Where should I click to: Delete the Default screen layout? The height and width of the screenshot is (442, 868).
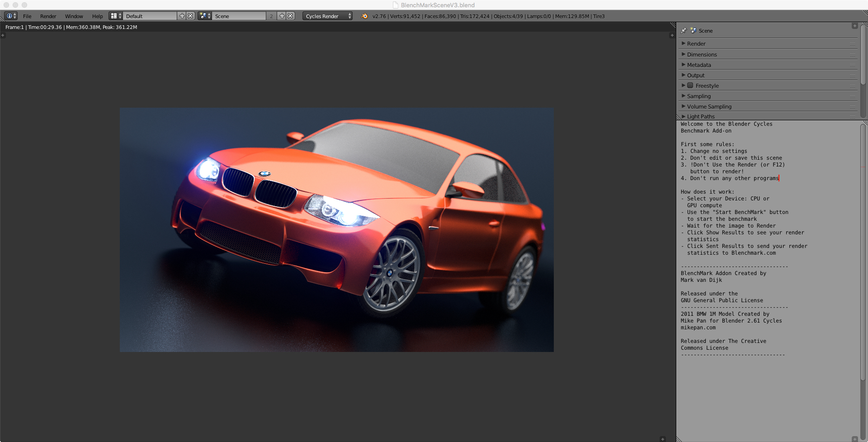[x=190, y=16]
